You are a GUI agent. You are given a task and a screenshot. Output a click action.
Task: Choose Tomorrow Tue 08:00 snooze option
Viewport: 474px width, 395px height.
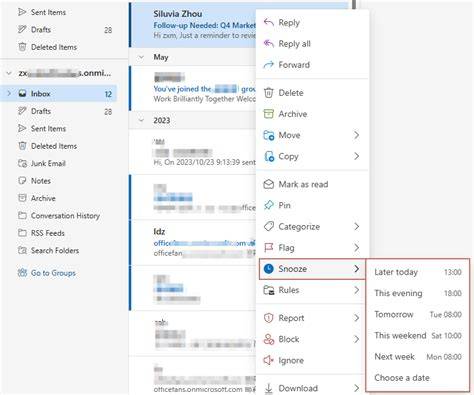418,314
